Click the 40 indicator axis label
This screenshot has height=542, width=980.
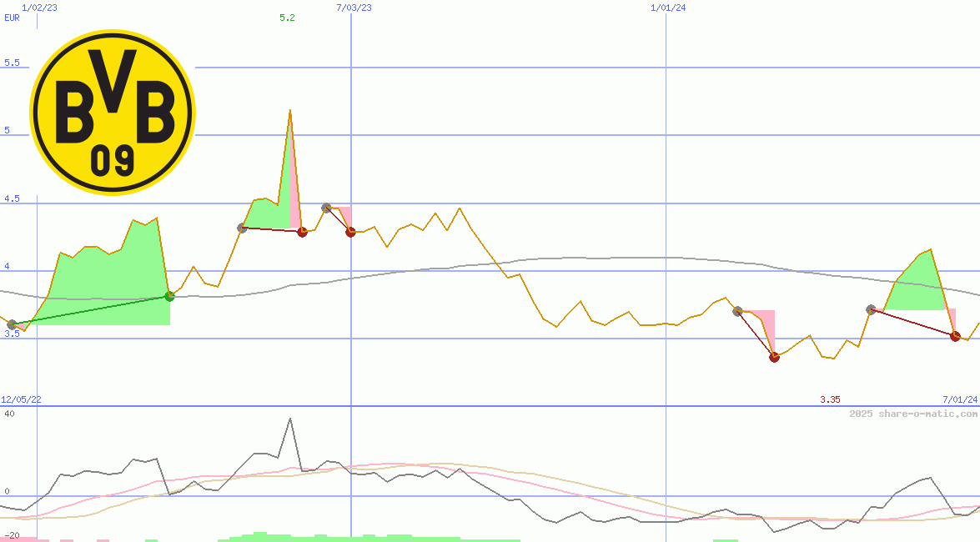tap(8, 414)
